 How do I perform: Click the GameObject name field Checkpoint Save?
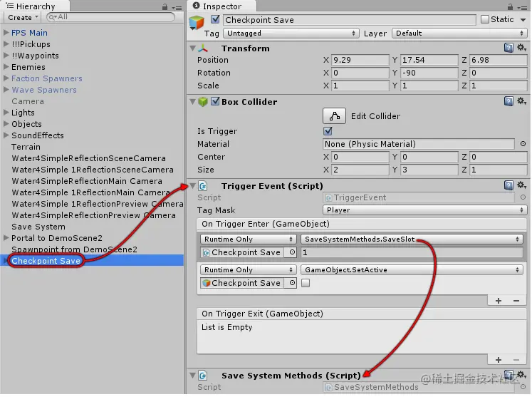click(x=350, y=20)
